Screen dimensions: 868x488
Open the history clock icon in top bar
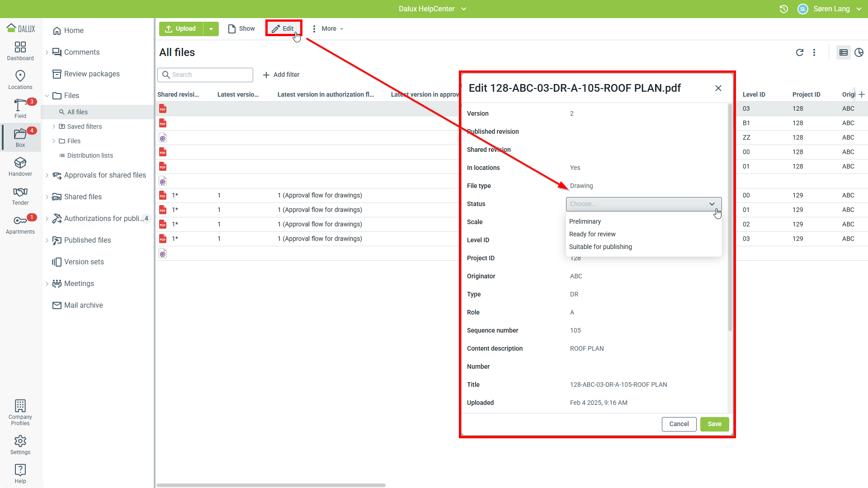pyautogui.click(x=784, y=9)
